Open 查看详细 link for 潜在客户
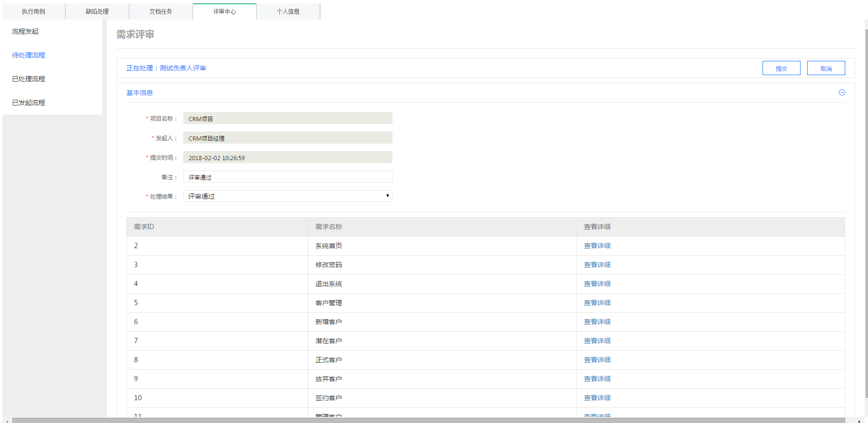This screenshot has height=423, width=868. tap(597, 341)
